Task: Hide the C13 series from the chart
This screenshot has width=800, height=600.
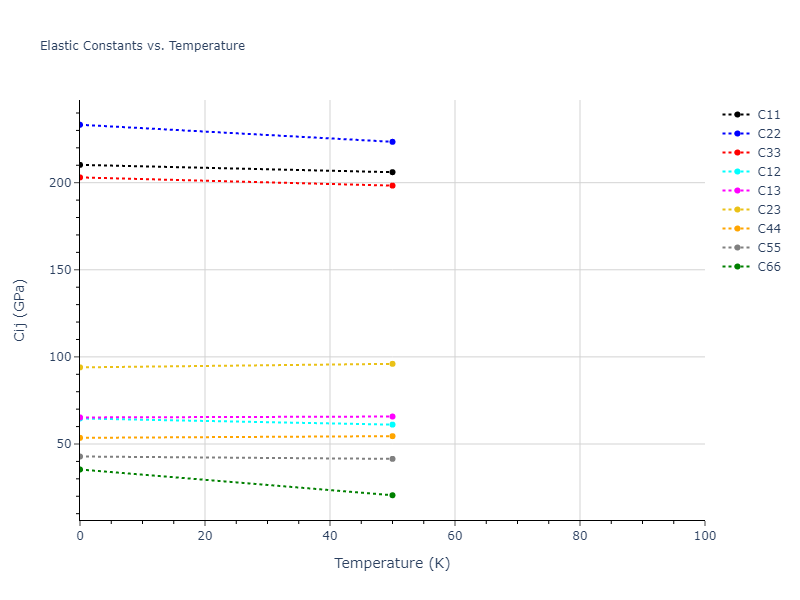Action: [x=768, y=191]
